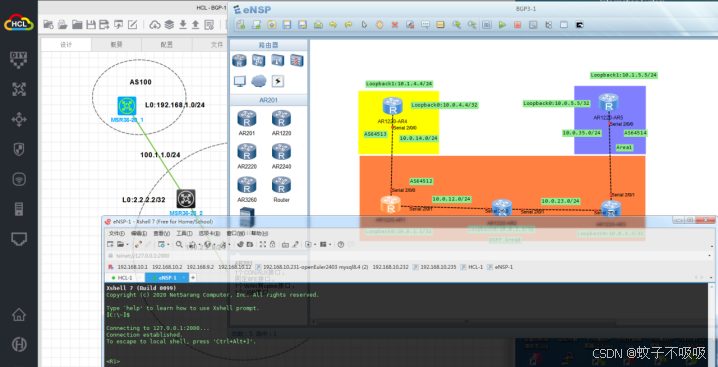Click the eNSP print icon
The image size is (718, 367).
pos(318,25)
